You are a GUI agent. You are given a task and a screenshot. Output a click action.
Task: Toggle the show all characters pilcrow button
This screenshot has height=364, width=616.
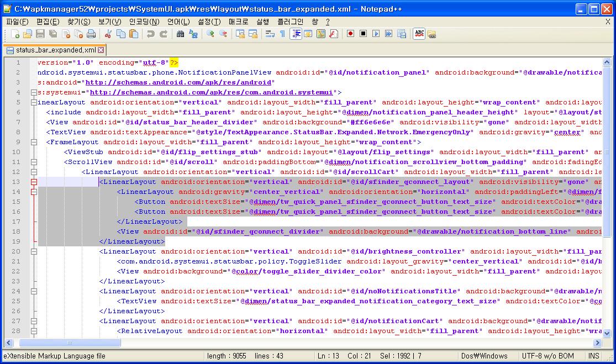282,34
